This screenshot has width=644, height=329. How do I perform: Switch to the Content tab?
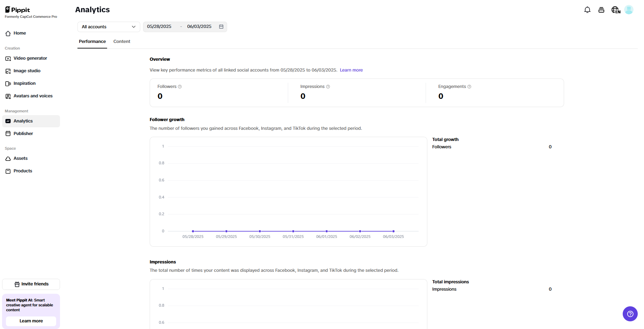[121, 41]
